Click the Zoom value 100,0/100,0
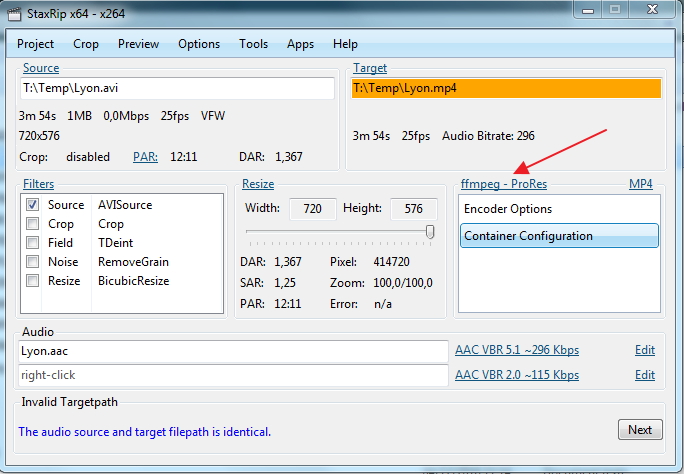 (403, 283)
